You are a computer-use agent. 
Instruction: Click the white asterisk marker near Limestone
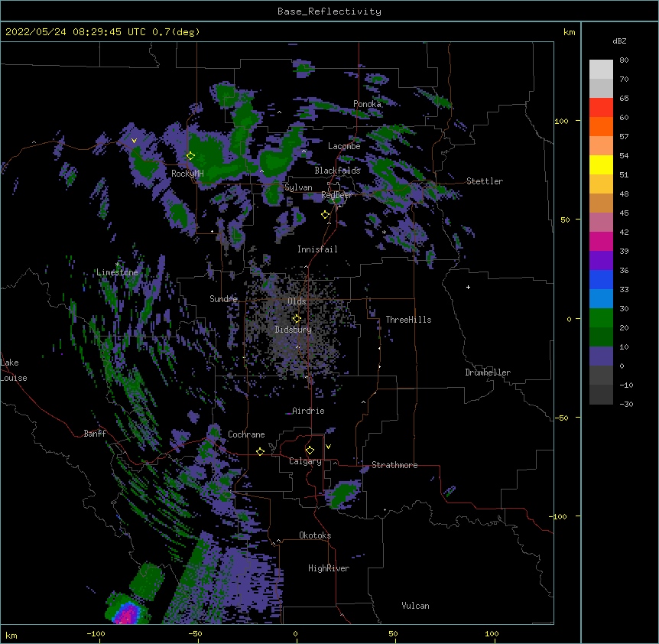pyautogui.click(x=117, y=265)
